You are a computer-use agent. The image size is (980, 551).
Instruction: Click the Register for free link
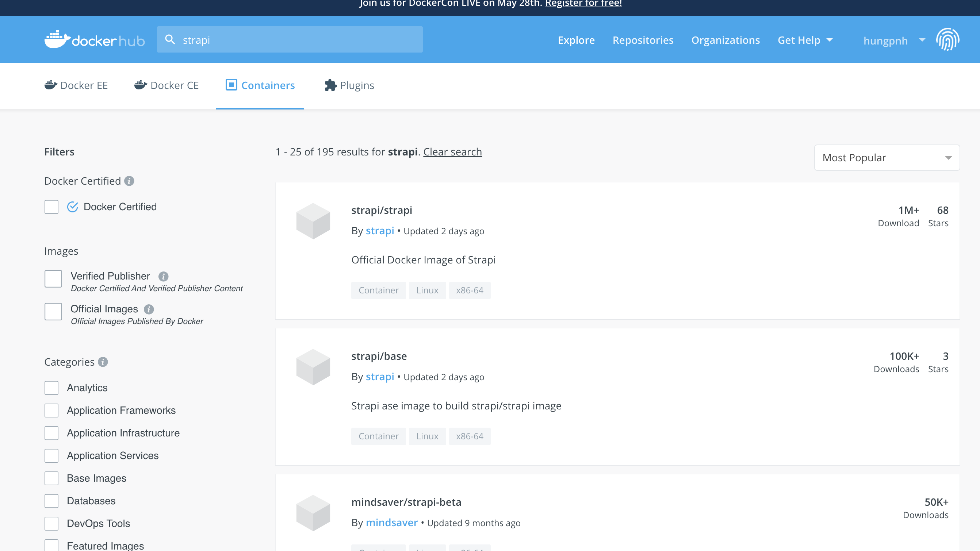(583, 4)
